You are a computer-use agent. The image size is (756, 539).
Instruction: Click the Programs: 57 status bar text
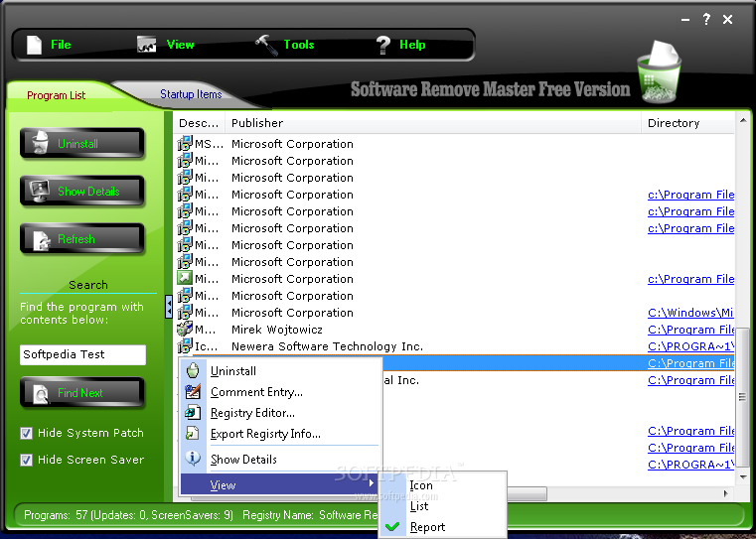click(128, 515)
